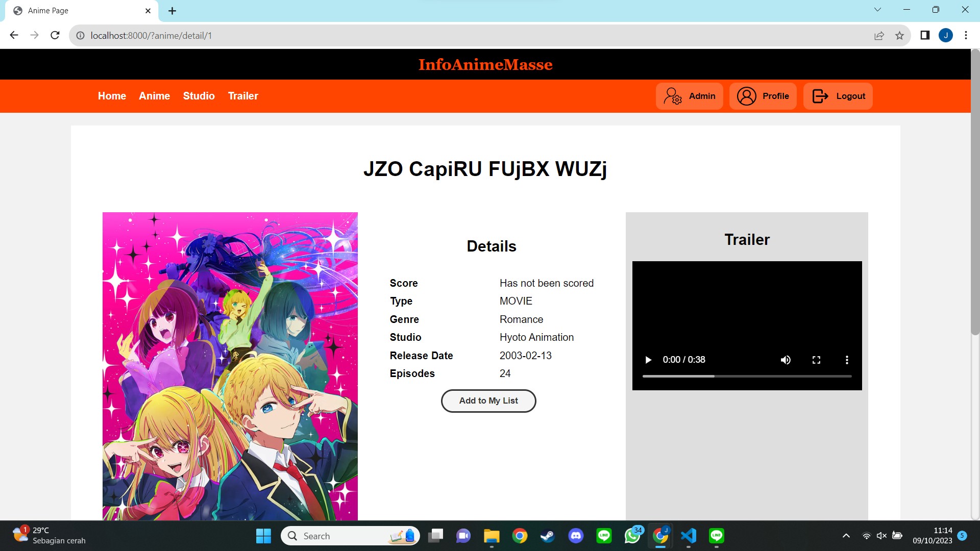Toggle browser side panel
Screen dimensions: 980x551
[x=924, y=35]
